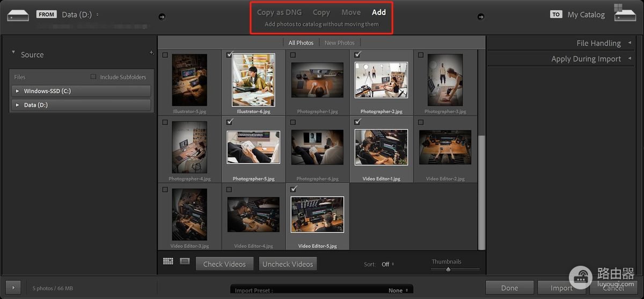644x299 pixels.
Task: Click the photo grid vertical scrollbar
Action: 481,193
